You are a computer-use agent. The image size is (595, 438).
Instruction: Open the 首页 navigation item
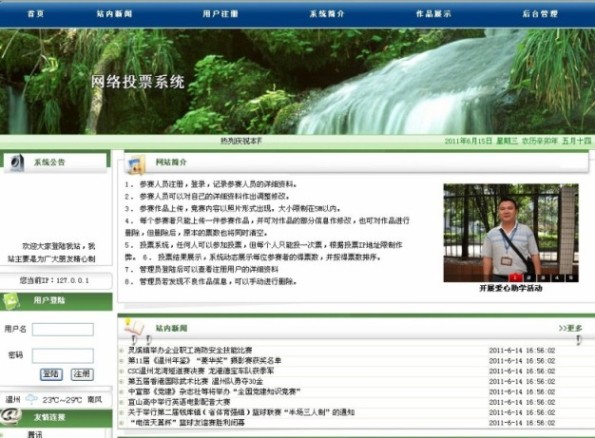tap(36, 14)
